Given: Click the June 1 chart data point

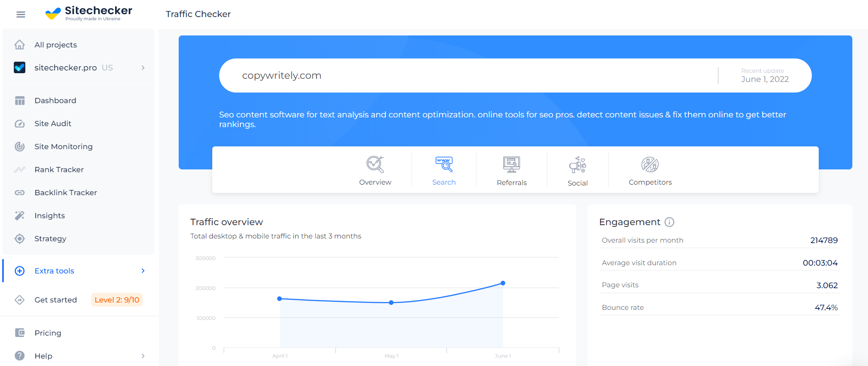Looking at the screenshot, I should (503, 283).
